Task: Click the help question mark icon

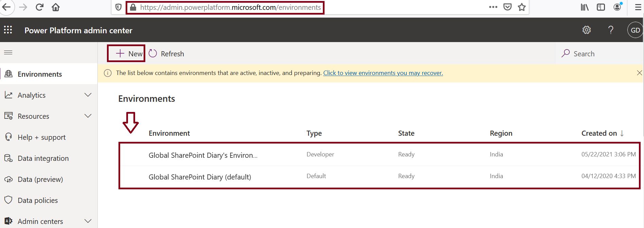Action: pos(611,30)
